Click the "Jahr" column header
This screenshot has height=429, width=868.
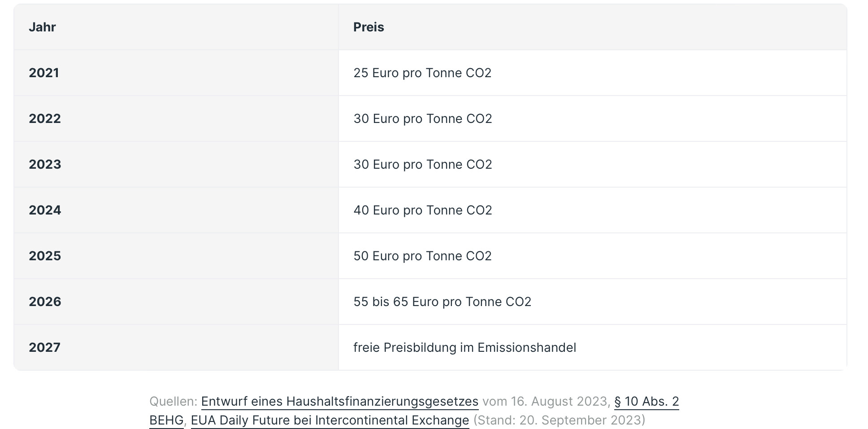[x=42, y=27]
